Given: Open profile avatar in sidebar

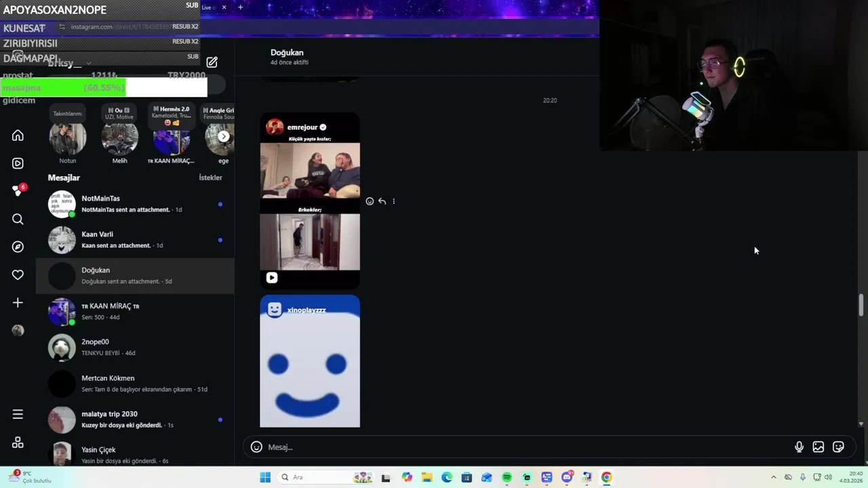Looking at the screenshot, I should click(x=18, y=330).
